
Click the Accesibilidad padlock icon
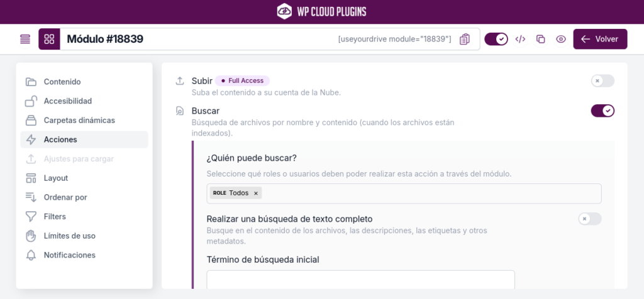[x=31, y=101]
